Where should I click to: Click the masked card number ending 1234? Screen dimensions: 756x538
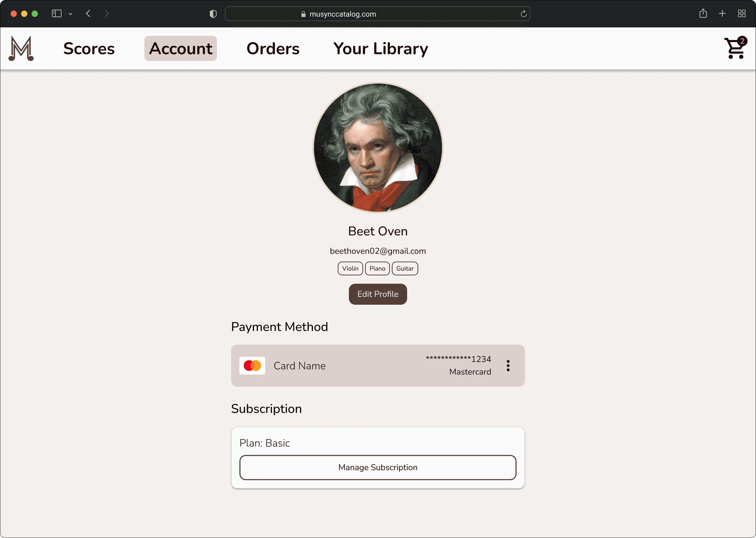[458, 359]
